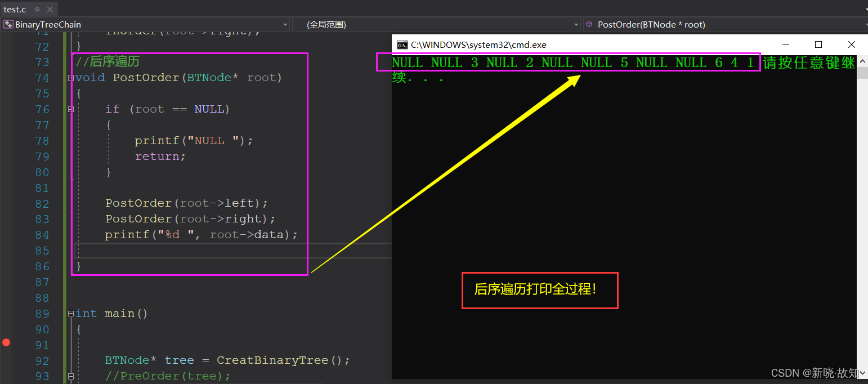Maximize the cmd.exe console window
868x384 pixels.
(x=818, y=44)
